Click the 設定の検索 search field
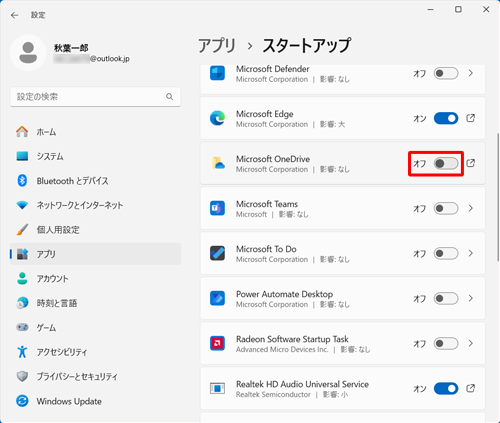This screenshot has width=500, height=423. (95, 97)
